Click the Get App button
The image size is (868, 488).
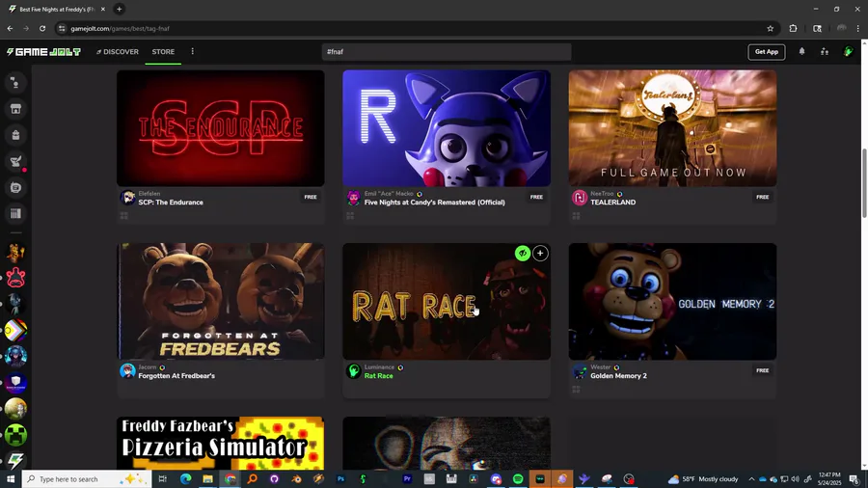[x=766, y=52]
